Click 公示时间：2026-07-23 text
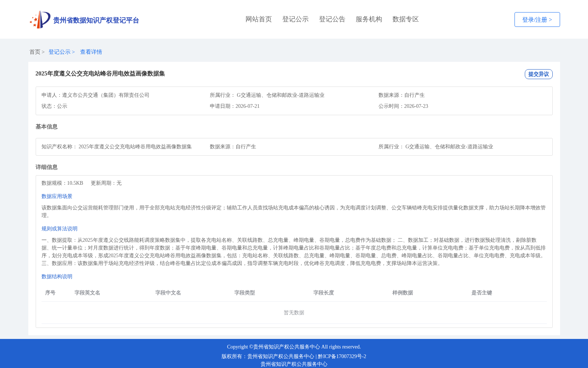Image resolution: width=588 pixels, height=368 pixels. click(x=403, y=106)
